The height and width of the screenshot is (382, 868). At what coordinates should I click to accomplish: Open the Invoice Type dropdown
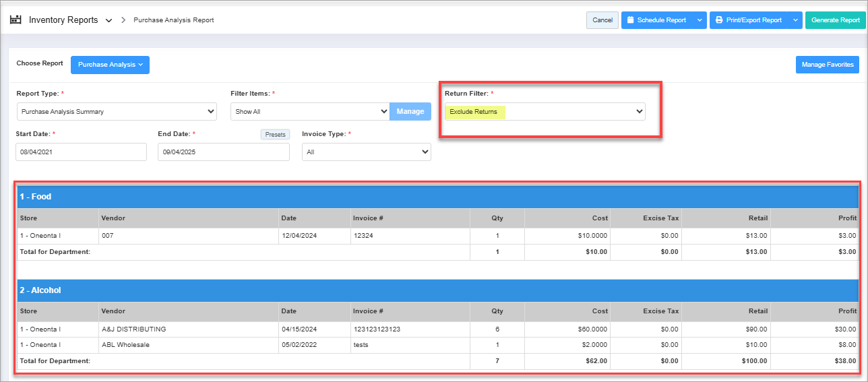tap(367, 152)
